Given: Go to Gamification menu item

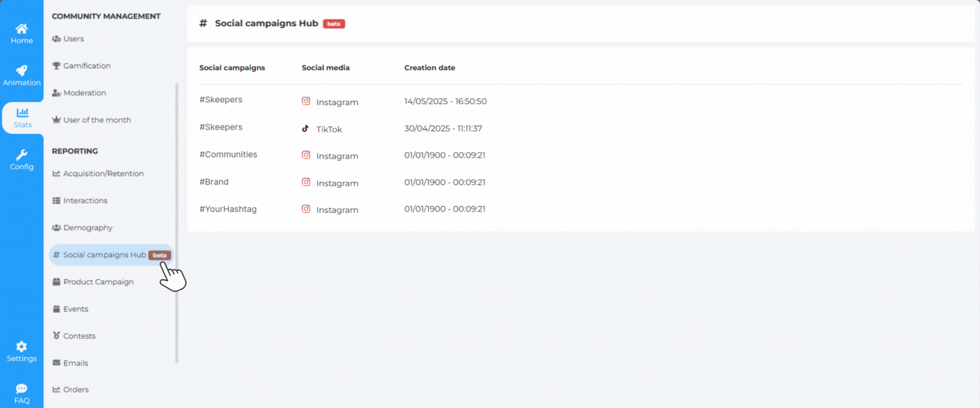Looking at the screenshot, I should click(x=86, y=66).
